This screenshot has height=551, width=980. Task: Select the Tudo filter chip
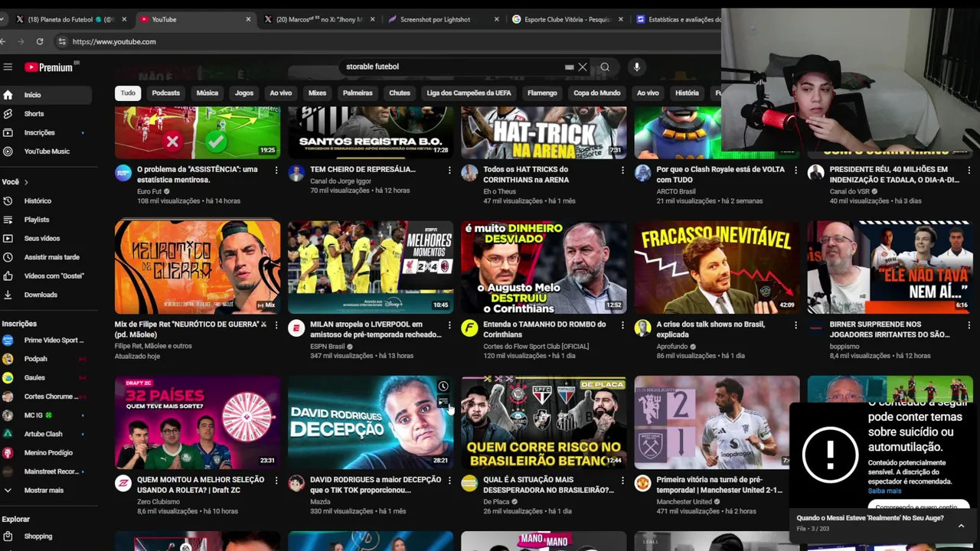pyautogui.click(x=128, y=93)
